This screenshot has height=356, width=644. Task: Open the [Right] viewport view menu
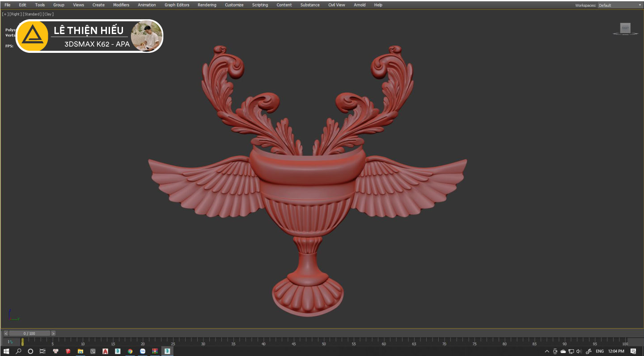pos(16,14)
